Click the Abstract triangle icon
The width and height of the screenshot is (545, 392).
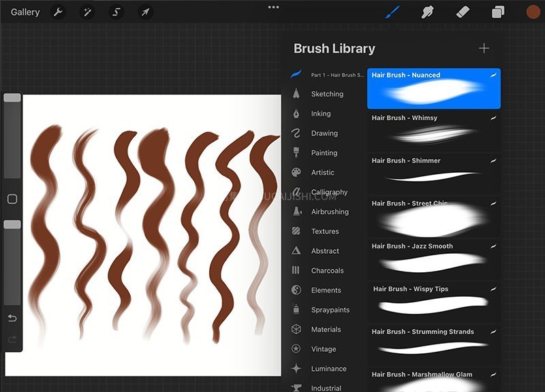pos(296,250)
